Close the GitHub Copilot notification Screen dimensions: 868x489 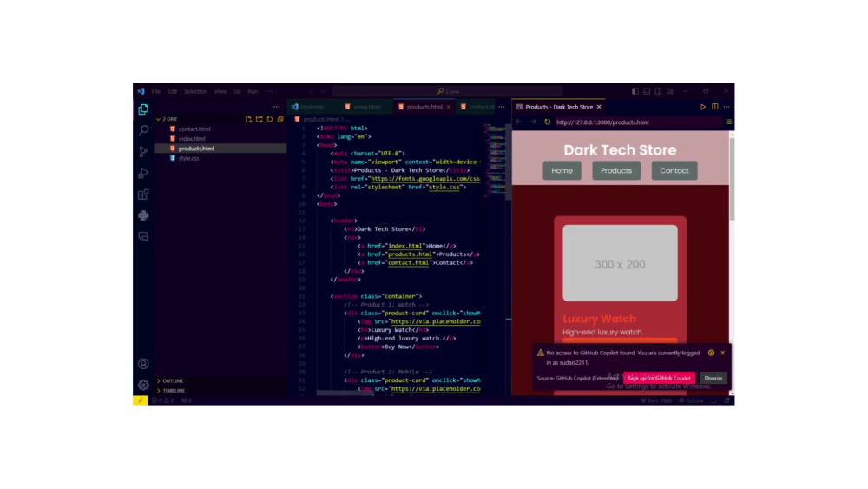coord(722,353)
